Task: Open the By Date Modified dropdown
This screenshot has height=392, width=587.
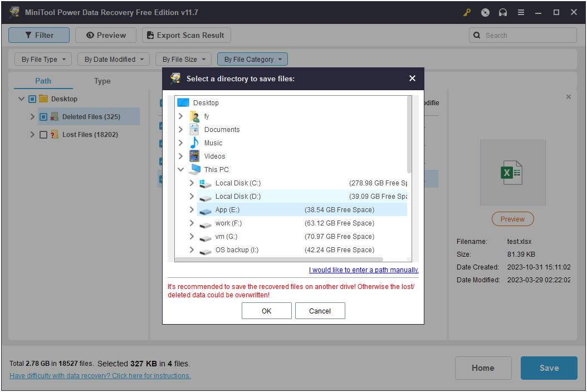Action: [114, 59]
